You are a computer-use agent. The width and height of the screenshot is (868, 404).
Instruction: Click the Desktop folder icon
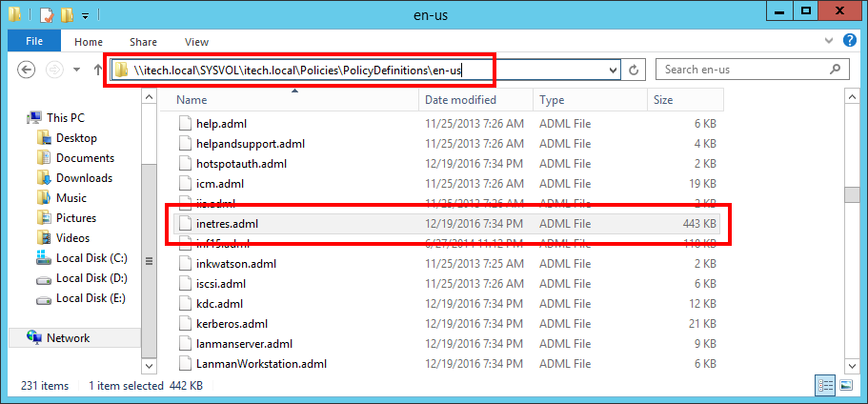[x=44, y=138]
